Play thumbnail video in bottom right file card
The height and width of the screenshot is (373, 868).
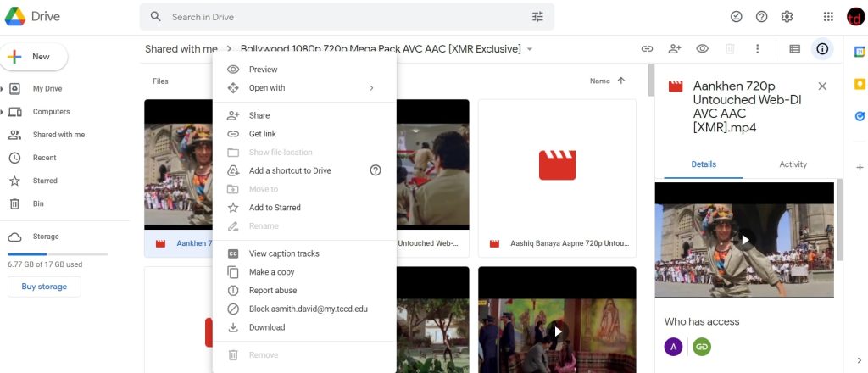[558, 331]
